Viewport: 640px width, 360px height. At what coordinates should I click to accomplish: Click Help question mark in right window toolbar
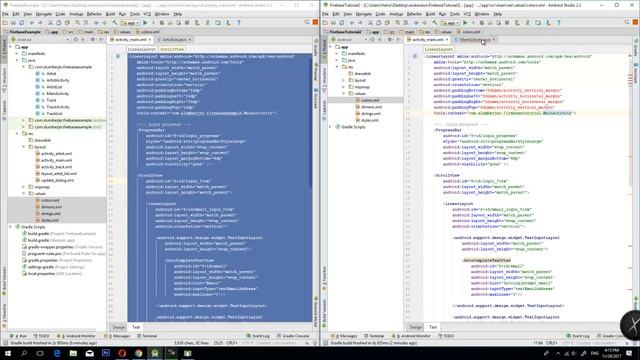[559, 23]
